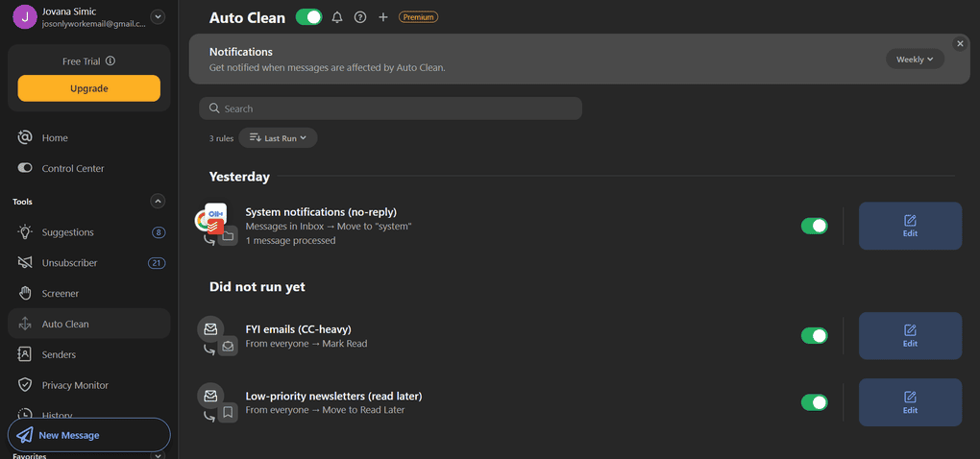The image size is (980, 459).
Task: Click the plus icon to add rule
Action: [x=383, y=17]
